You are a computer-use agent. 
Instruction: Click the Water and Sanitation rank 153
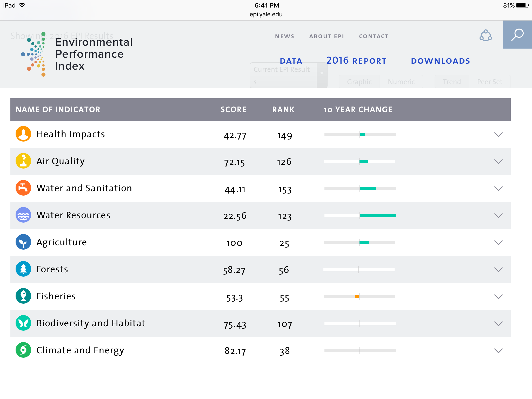pyautogui.click(x=285, y=190)
